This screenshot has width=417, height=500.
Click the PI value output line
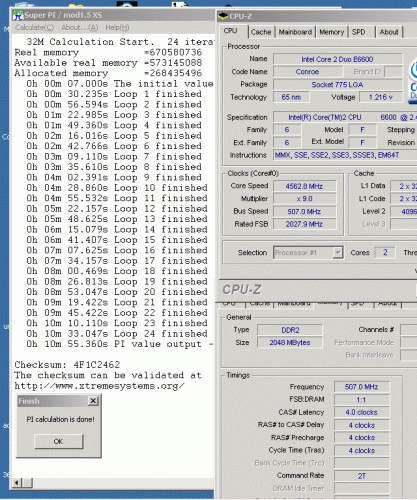tap(120, 344)
